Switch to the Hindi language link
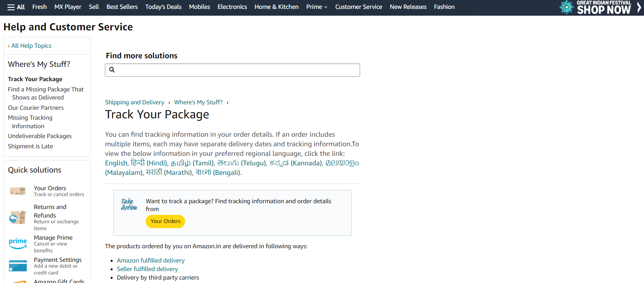This screenshot has width=644, height=283. tap(149, 163)
